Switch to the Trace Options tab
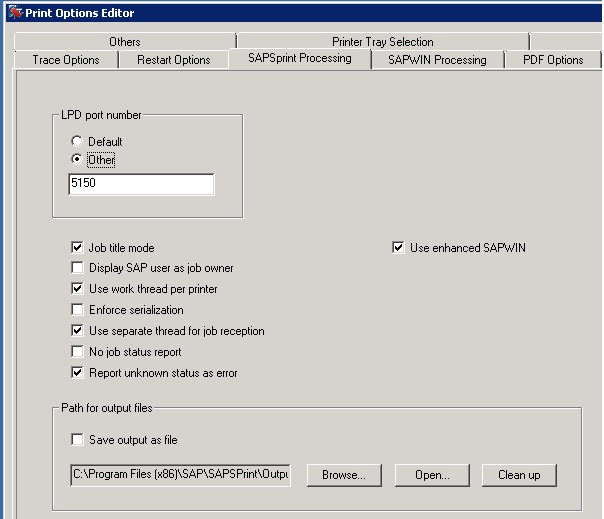This screenshot has width=604, height=519. pos(66,60)
